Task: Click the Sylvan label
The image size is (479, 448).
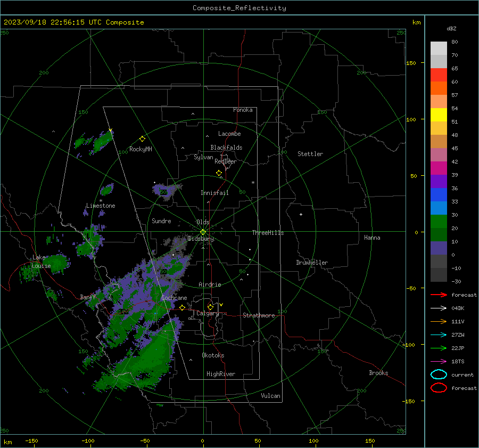Action: pyautogui.click(x=203, y=157)
